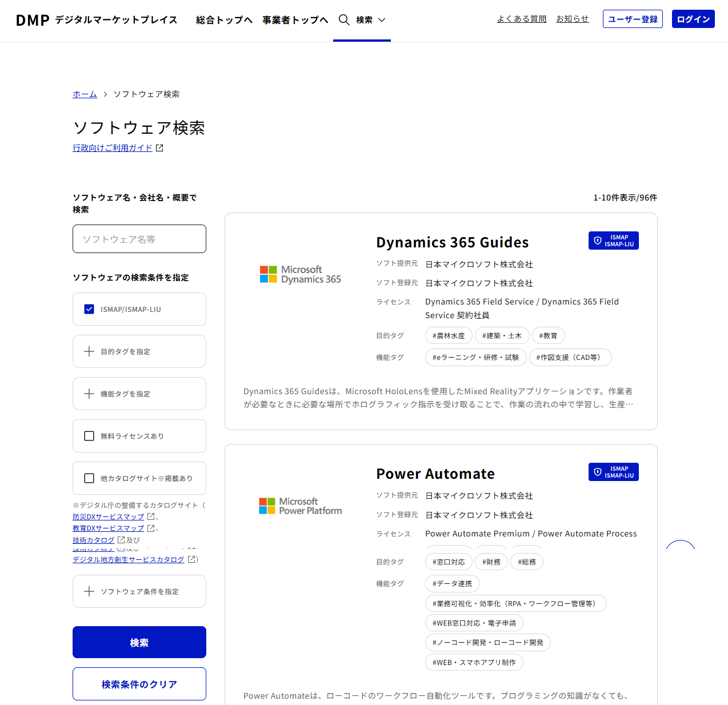Select #窓口対応 tag
Viewport: 728px width, 705px height.
[449, 562]
